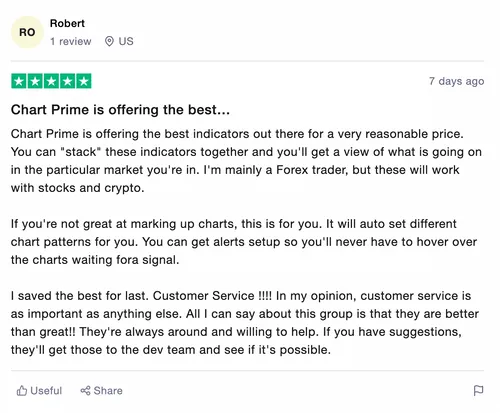Click the Customer Service paragraph text
The image size is (500, 413).
pyautogui.click(x=245, y=323)
